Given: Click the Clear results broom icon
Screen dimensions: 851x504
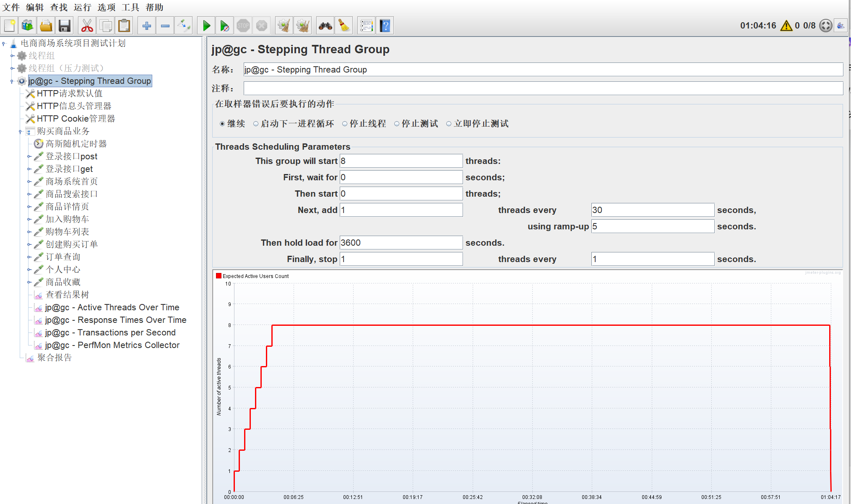Looking at the screenshot, I should 284,26.
